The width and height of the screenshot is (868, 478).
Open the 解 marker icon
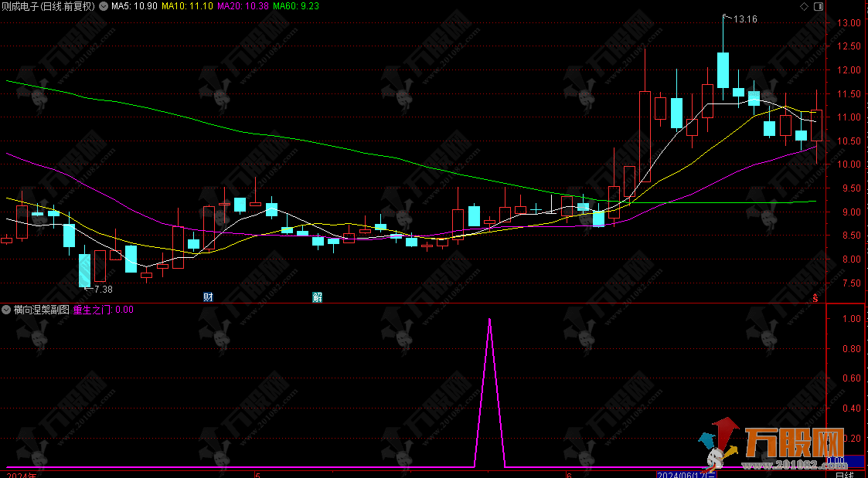click(317, 297)
